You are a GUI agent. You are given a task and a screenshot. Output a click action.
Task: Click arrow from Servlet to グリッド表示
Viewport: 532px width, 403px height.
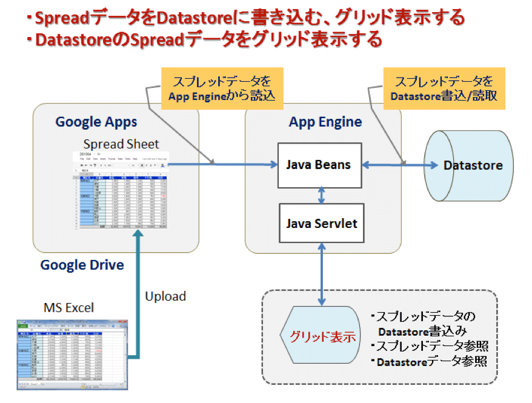click(322, 274)
